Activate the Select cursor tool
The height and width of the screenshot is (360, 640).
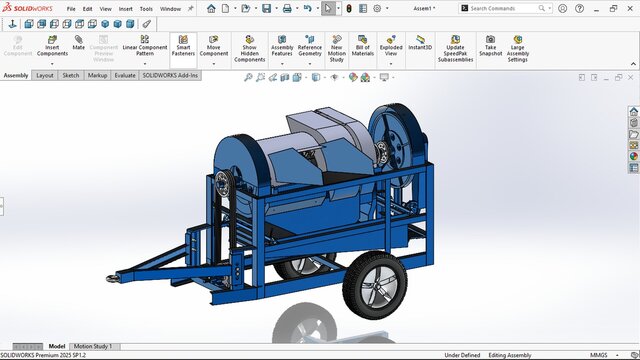click(328, 9)
